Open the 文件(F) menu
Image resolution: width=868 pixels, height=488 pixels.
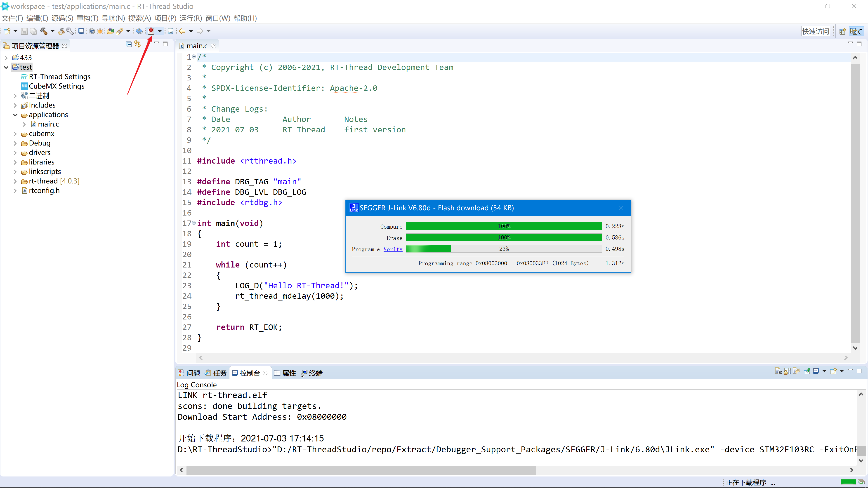click(12, 18)
